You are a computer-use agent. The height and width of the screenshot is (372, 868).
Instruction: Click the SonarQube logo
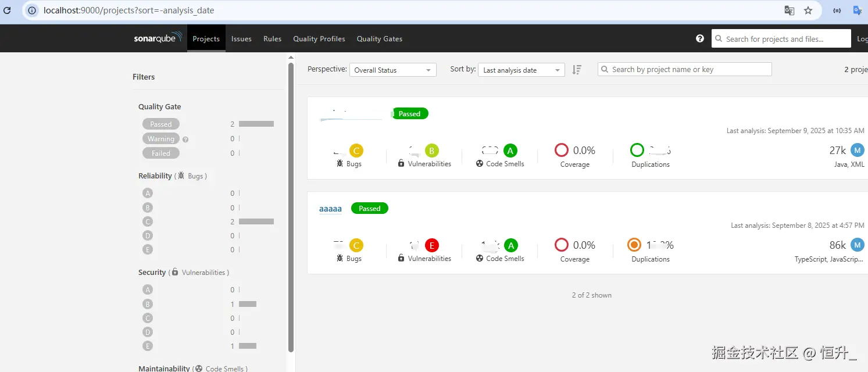pyautogui.click(x=158, y=38)
